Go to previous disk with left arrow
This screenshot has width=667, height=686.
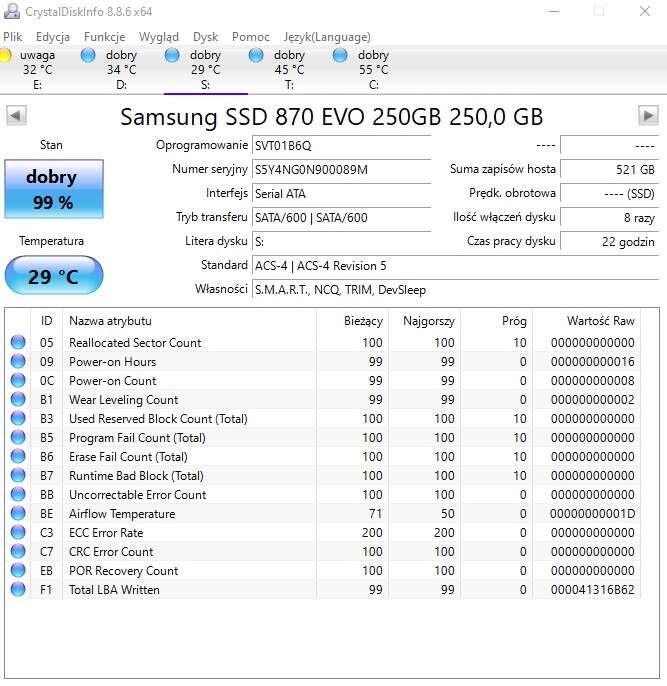click(x=16, y=116)
